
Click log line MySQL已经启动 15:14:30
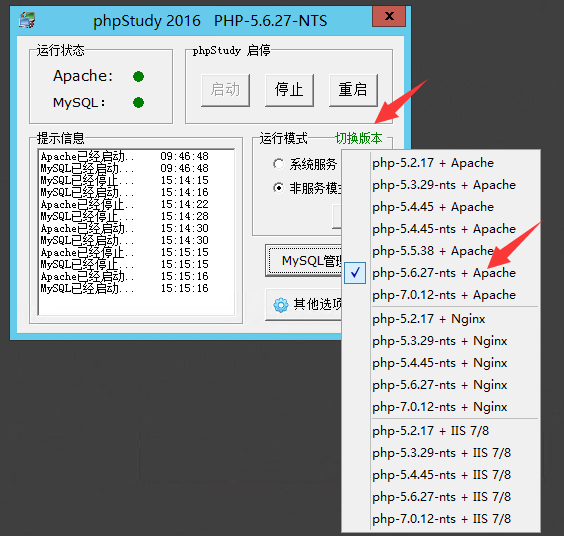pos(124,240)
